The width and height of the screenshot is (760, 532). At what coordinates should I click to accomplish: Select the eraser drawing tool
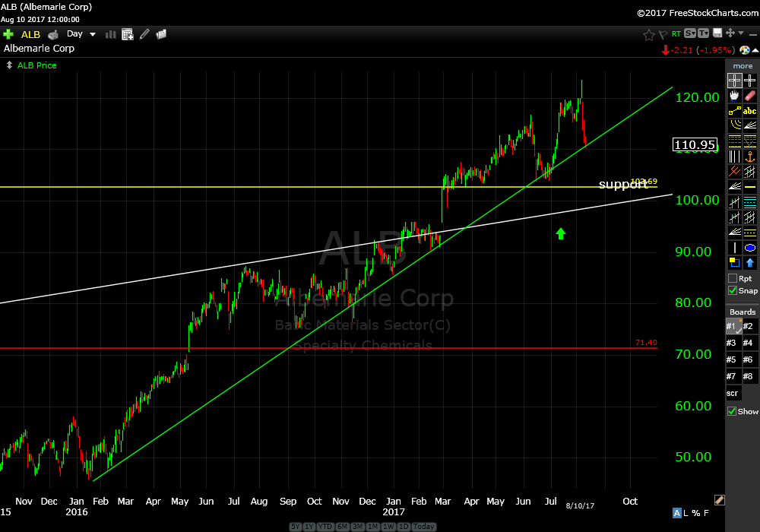pos(750,96)
